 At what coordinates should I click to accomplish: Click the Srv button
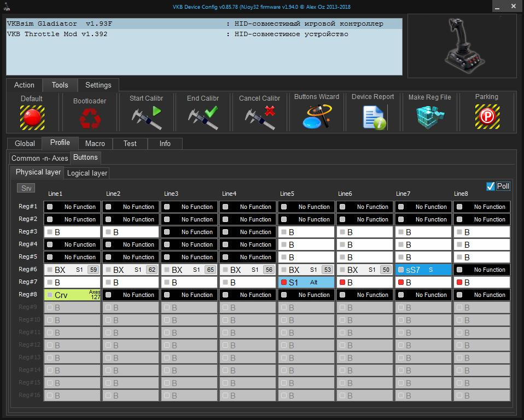pos(26,188)
